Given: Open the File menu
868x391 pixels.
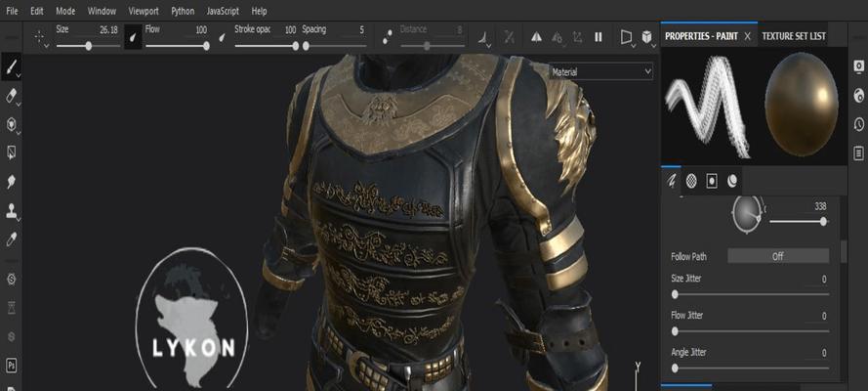Looking at the screenshot, I should [12, 11].
